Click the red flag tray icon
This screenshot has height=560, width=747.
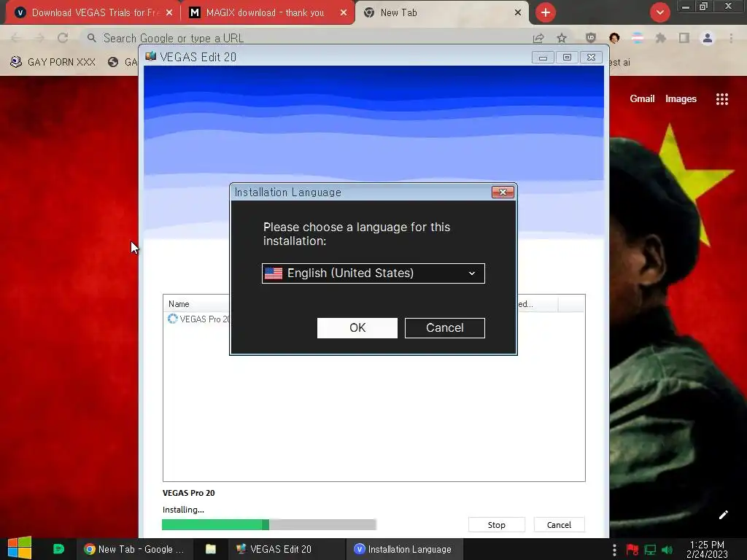tap(632, 550)
